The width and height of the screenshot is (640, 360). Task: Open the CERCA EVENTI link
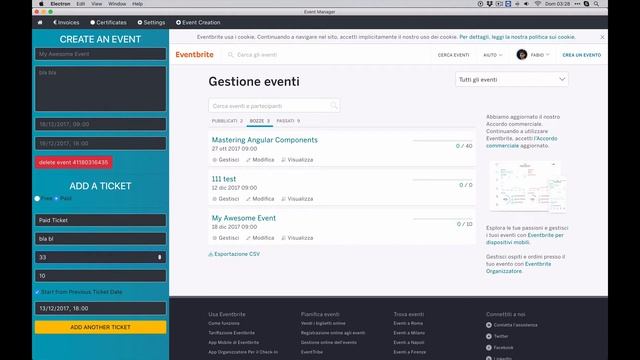(x=453, y=55)
